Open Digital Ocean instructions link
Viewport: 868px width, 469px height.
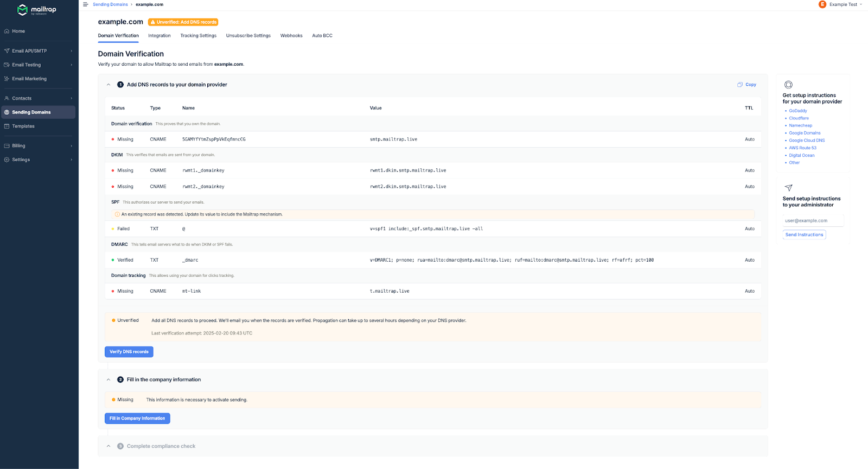pos(802,155)
